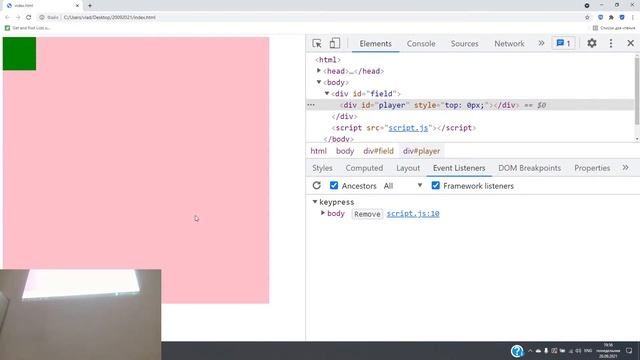Open the Chrome three-dot menu

click(633, 17)
